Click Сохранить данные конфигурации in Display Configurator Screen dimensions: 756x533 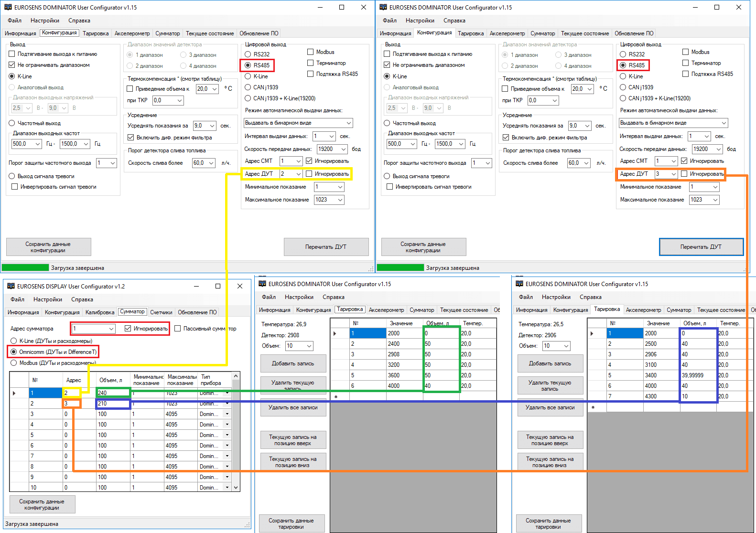pos(42,504)
